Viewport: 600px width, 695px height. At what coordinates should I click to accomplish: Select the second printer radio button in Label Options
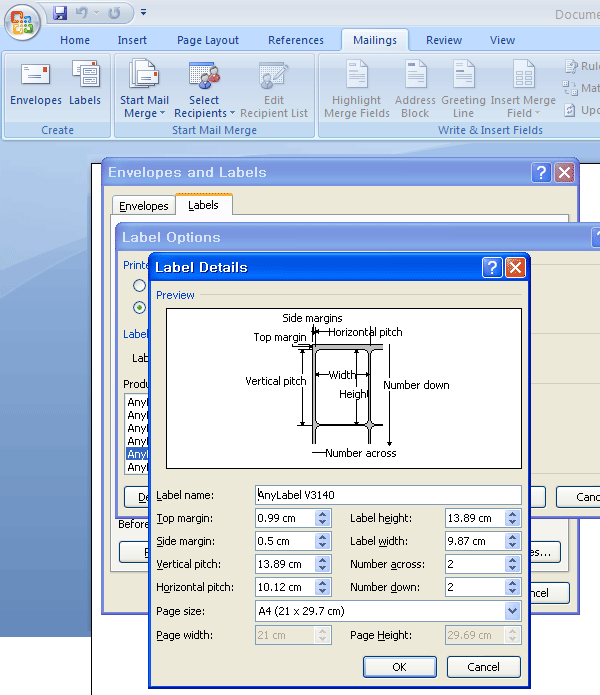139,308
